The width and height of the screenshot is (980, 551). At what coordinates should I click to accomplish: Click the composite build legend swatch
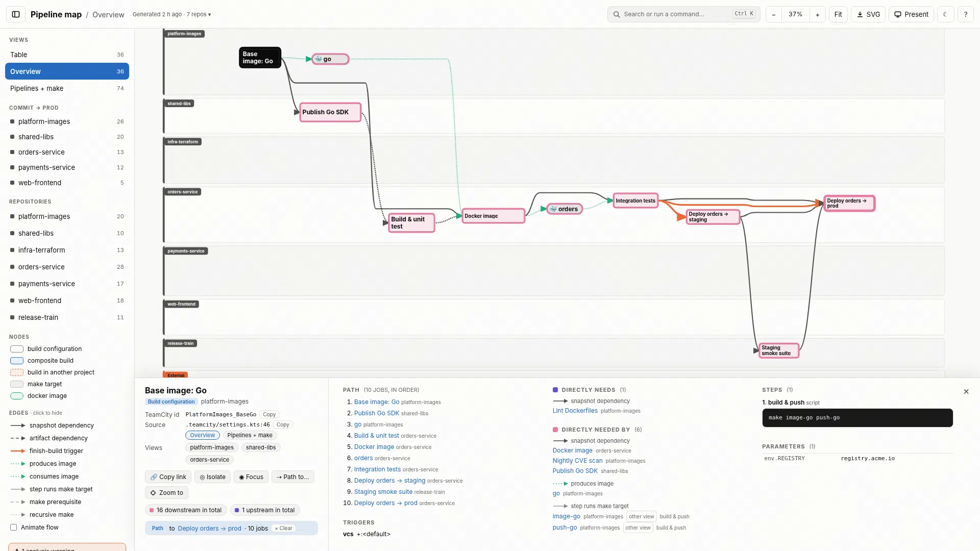click(17, 361)
